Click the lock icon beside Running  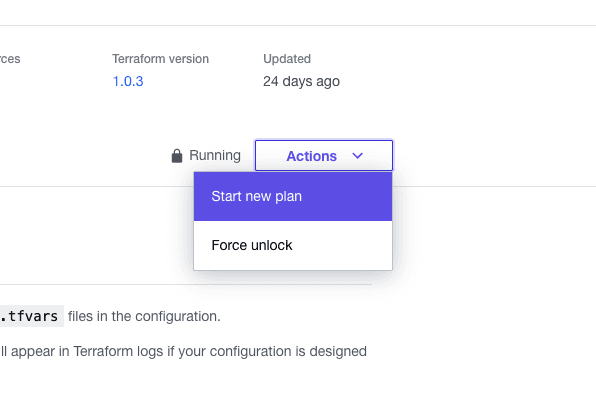click(177, 156)
